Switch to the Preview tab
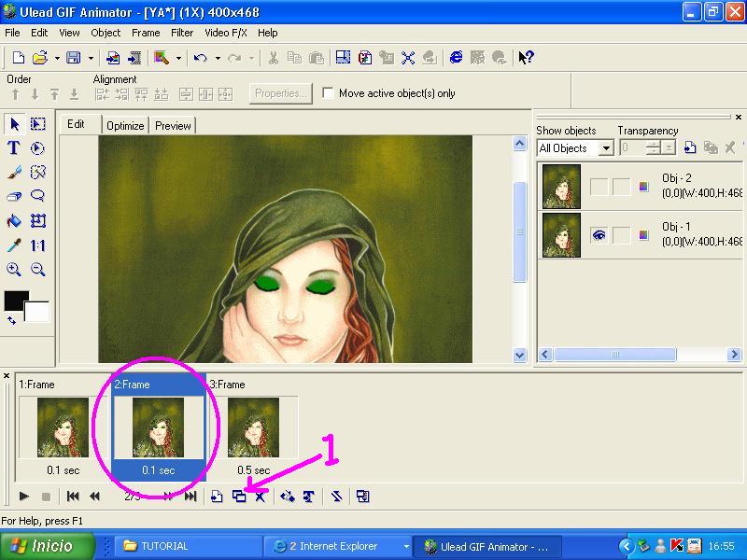 point(173,126)
